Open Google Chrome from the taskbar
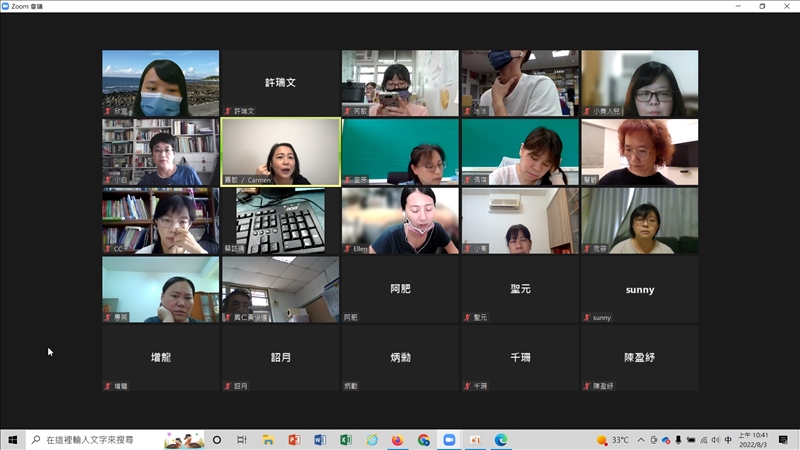 coord(423,440)
